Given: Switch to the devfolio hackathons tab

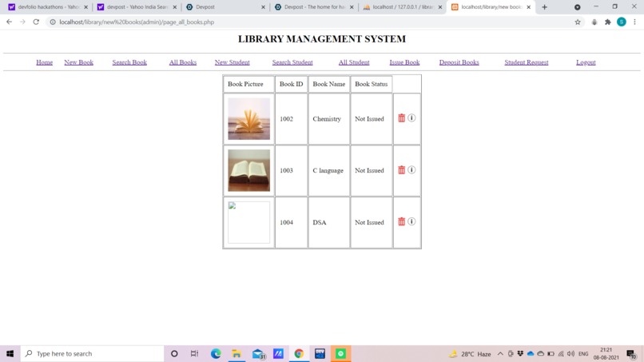Looking at the screenshot, I should (48, 7).
